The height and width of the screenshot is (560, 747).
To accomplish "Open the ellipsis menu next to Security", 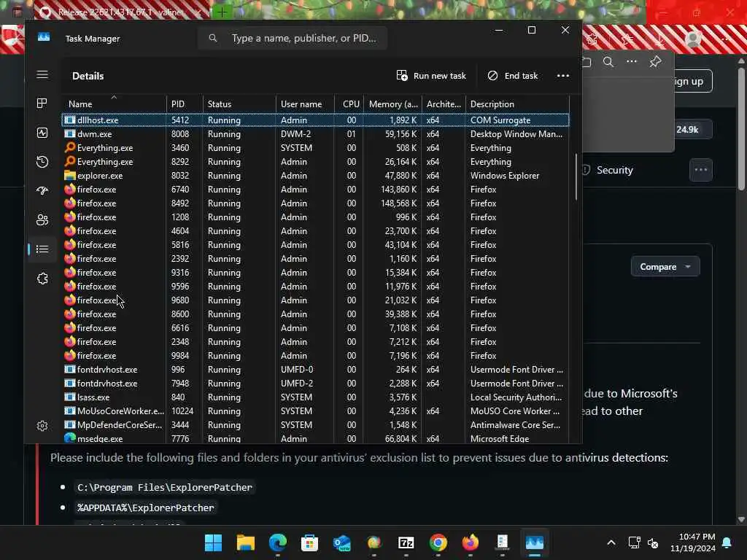I will point(701,170).
